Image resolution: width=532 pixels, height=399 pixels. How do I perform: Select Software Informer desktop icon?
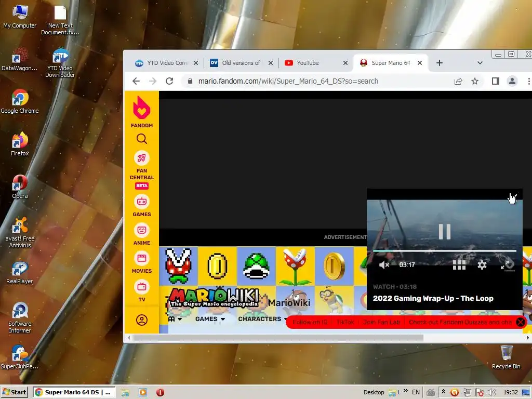(x=20, y=318)
